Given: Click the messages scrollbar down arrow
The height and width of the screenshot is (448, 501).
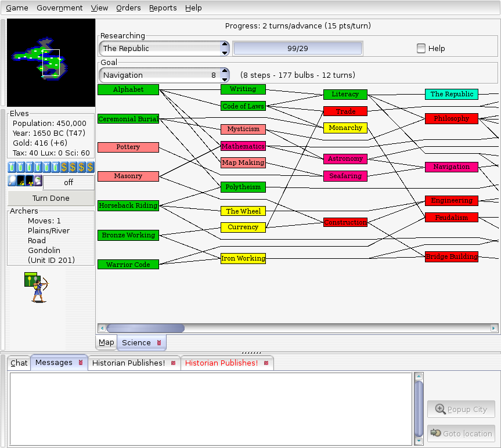Looking at the screenshot, I should 419,440.
